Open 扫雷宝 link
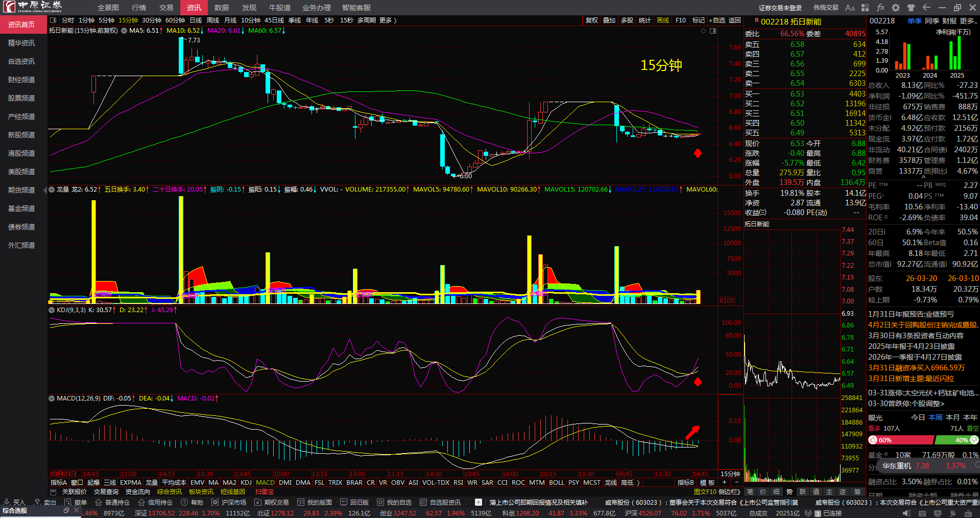This screenshot has width=980, height=518. click(265, 492)
